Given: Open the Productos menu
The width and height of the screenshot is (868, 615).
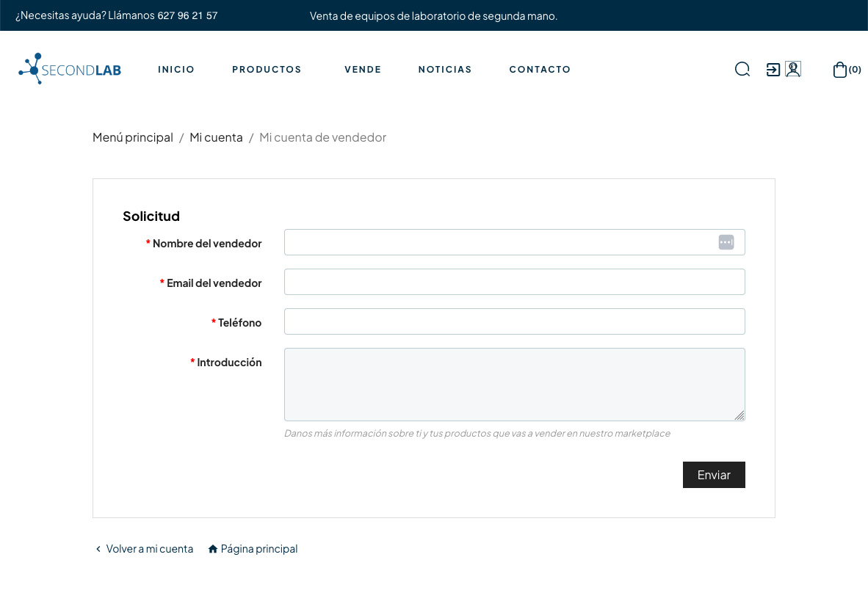Looking at the screenshot, I should click(267, 70).
